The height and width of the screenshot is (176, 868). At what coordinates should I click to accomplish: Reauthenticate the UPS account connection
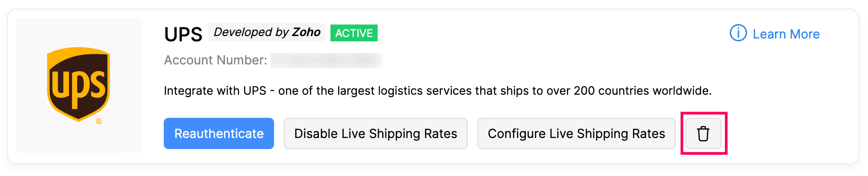click(219, 134)
